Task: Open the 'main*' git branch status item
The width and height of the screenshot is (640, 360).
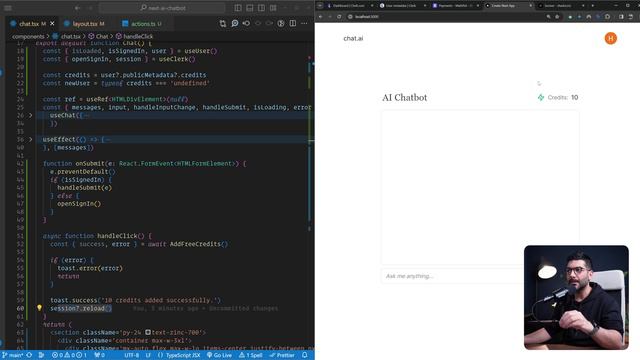Action: [12, 355]
